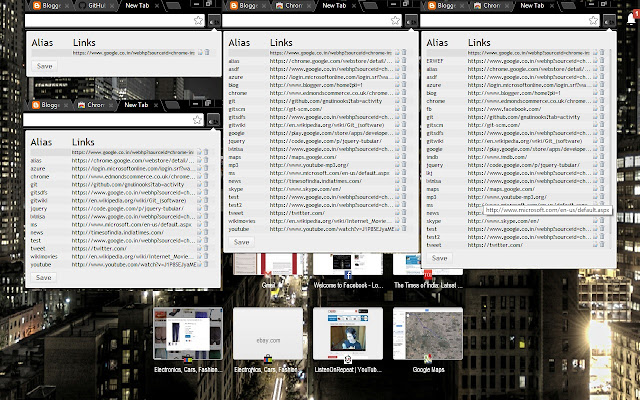Edit the ERWEF alias entry

[x=595, y=61]
